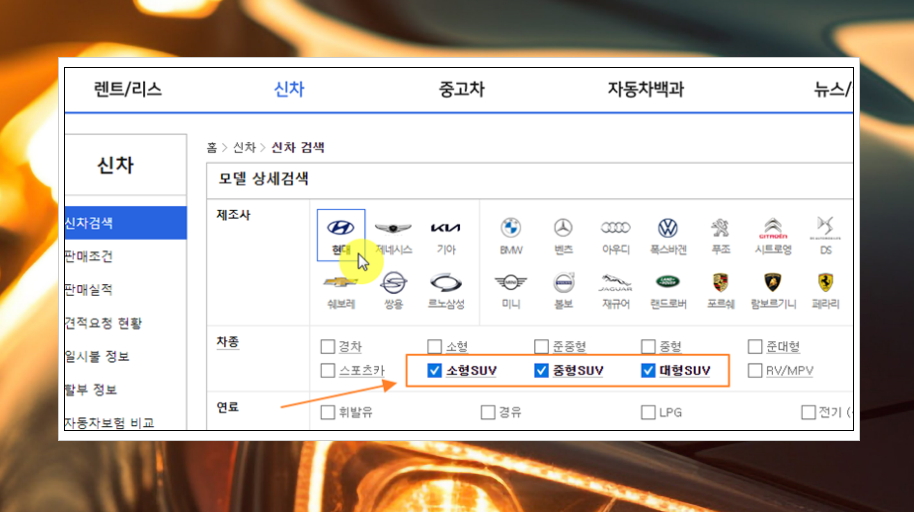Select the Kia manufacturer logo

(x=446, y=227)
